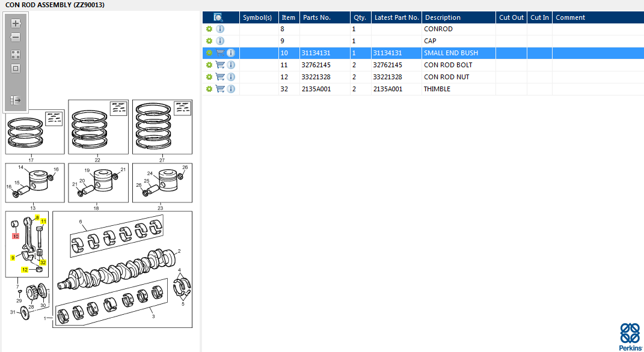This screenshot has width=644, height=352.
Task: Select yellow callout 12 in diagram
Action: coord(25,270)
